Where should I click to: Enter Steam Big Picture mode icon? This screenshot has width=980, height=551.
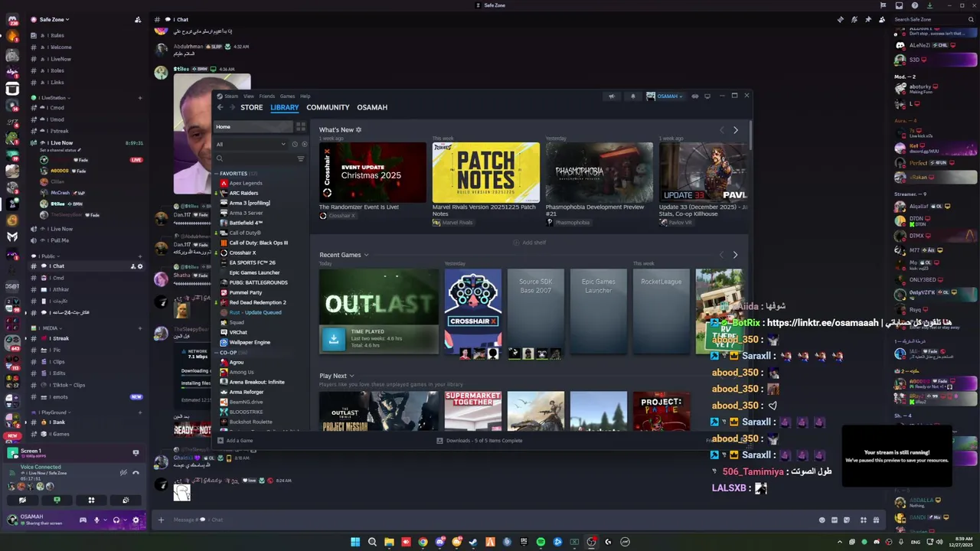[x=707, y=96]
